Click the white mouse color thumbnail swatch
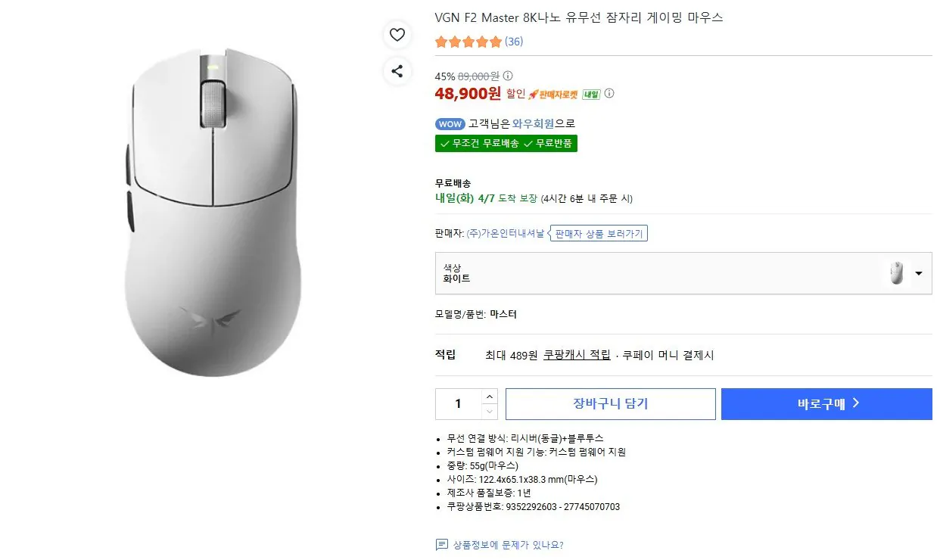The height and width of the screenshot is (560, 940). pyautogui.click(x=898, y=273)
